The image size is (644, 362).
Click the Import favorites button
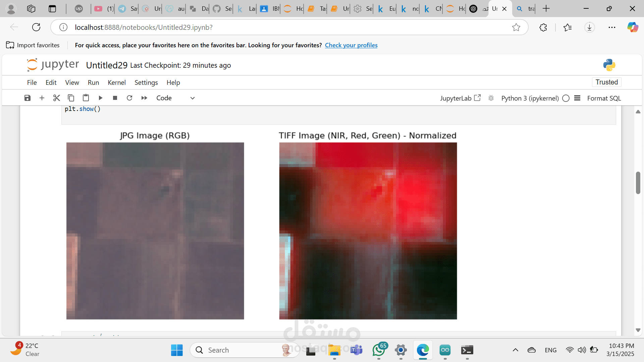(x=33, y=45)
